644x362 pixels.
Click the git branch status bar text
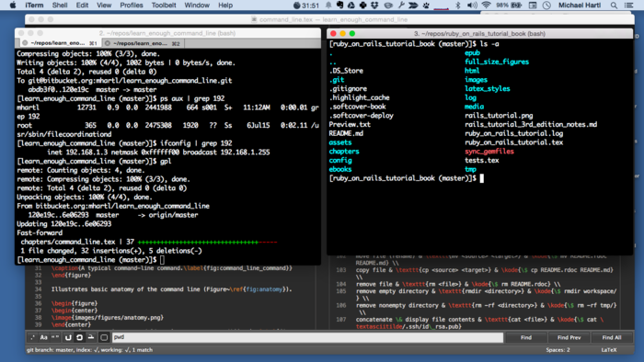(x=89, y=350)
